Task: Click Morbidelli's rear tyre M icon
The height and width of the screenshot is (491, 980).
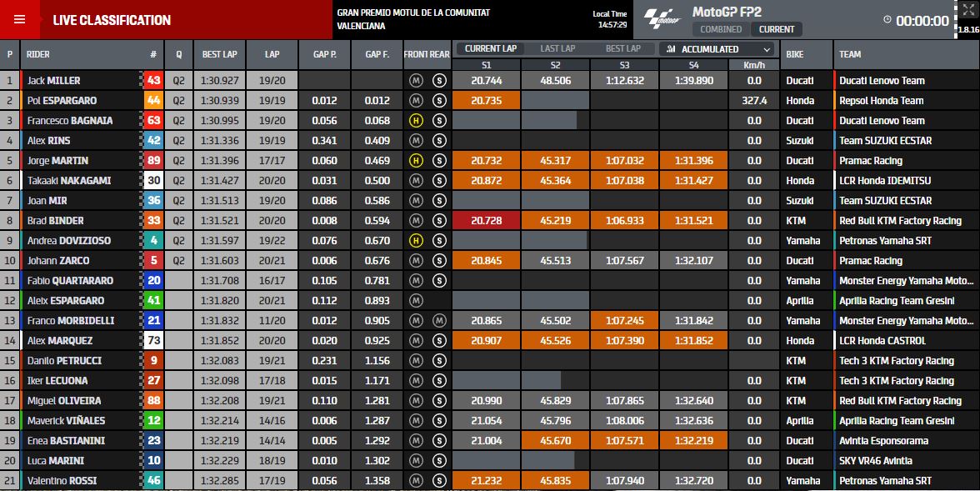Action: (x=439, y=321)
